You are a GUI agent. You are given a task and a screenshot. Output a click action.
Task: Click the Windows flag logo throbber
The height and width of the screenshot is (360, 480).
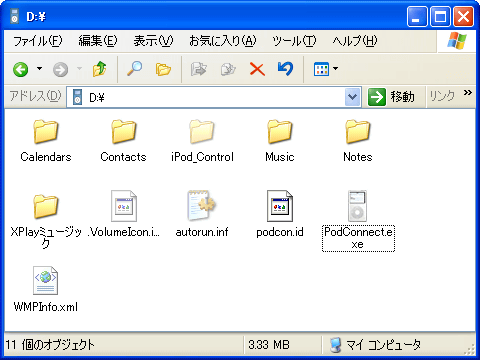point(457,41)
